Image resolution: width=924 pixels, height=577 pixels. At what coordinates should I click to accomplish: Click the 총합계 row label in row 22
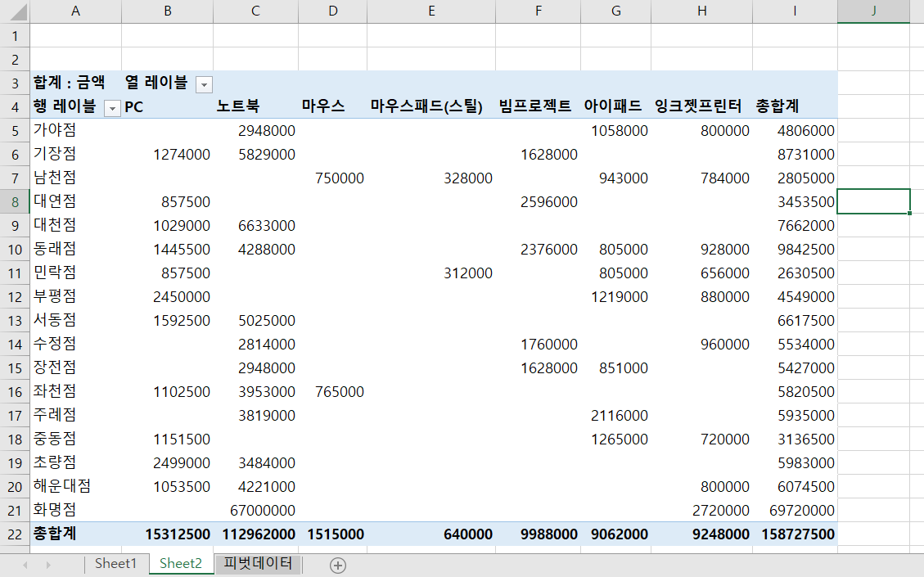[x=75, y=534]
